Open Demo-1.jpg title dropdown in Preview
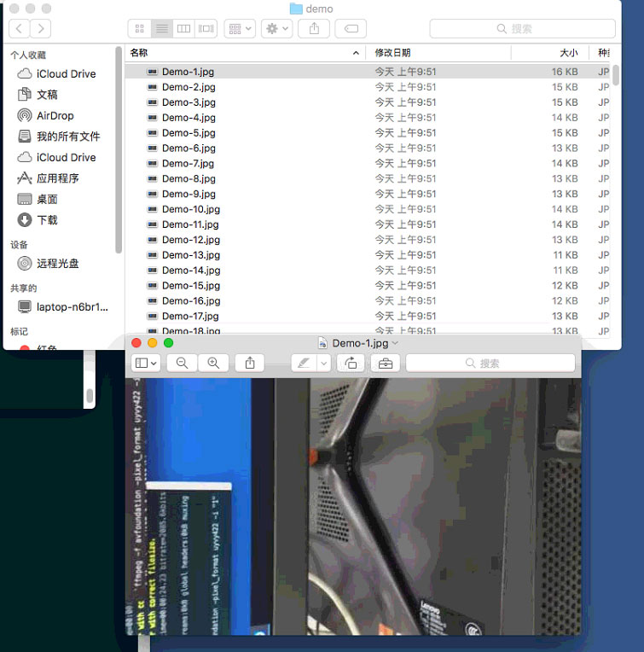This screenshot has width=644, height=652. [395, 343]
